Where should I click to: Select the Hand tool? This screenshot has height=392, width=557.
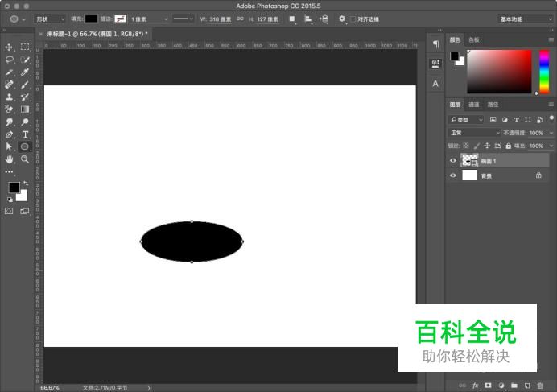10,159
